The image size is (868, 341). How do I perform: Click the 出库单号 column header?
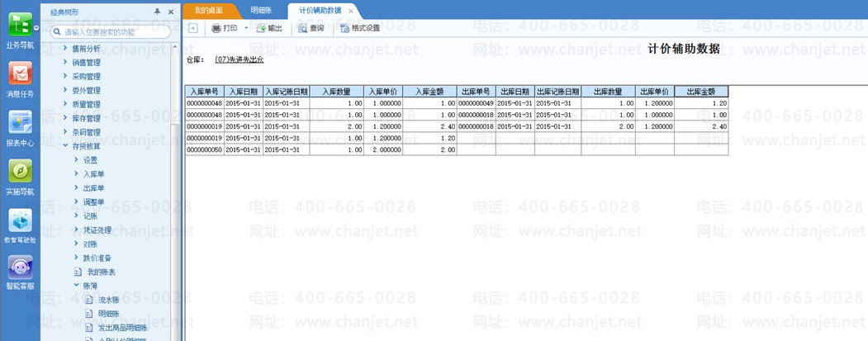click(476, 92)
